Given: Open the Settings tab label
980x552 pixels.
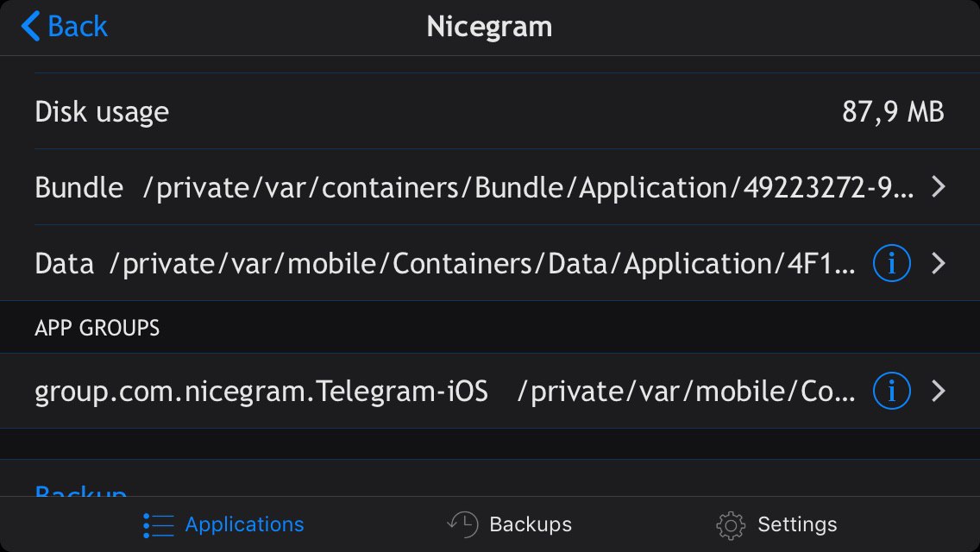Looking at the screenshot, I should click(x=797, y=524).
